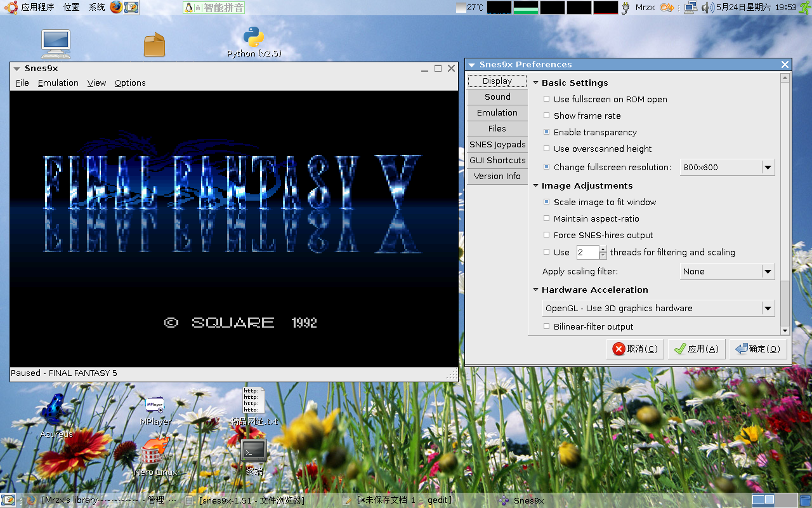
Task: Switch to the SNES Joypads tab
Action: pyautogui.click(x=497, y=144)
